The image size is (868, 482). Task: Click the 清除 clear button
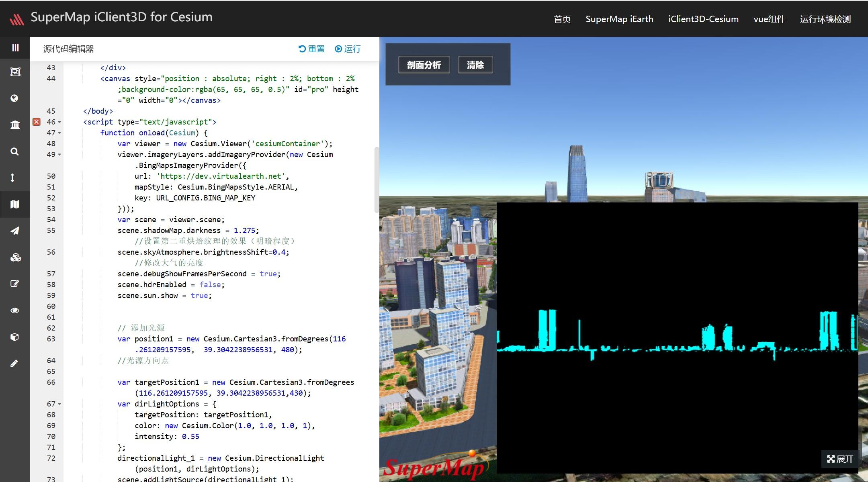475,65
